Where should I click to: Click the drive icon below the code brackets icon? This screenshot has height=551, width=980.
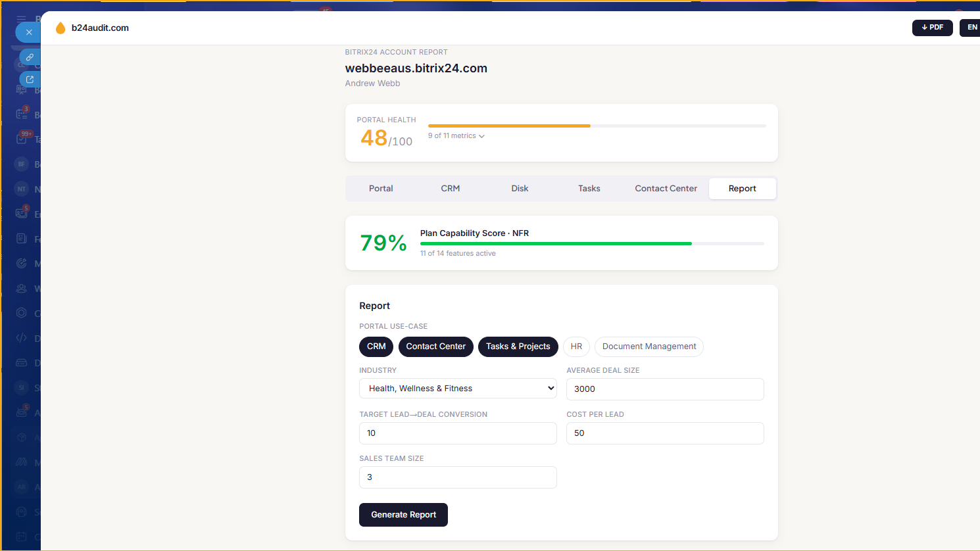click(22, 362)
